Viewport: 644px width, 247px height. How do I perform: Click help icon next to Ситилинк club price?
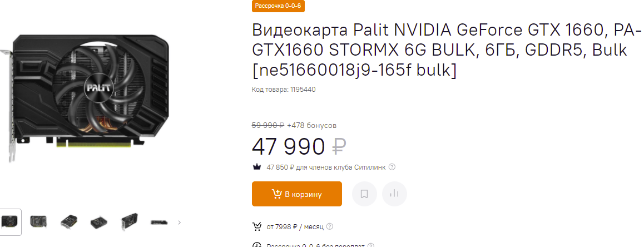tap(392, 167)
